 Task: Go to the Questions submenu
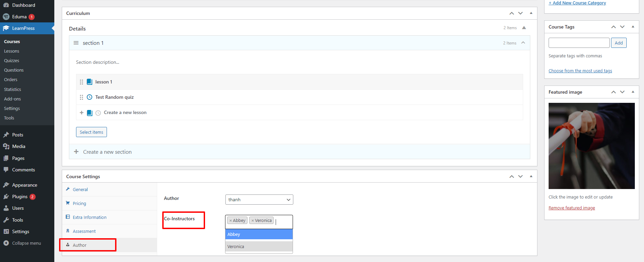point(14,70)
